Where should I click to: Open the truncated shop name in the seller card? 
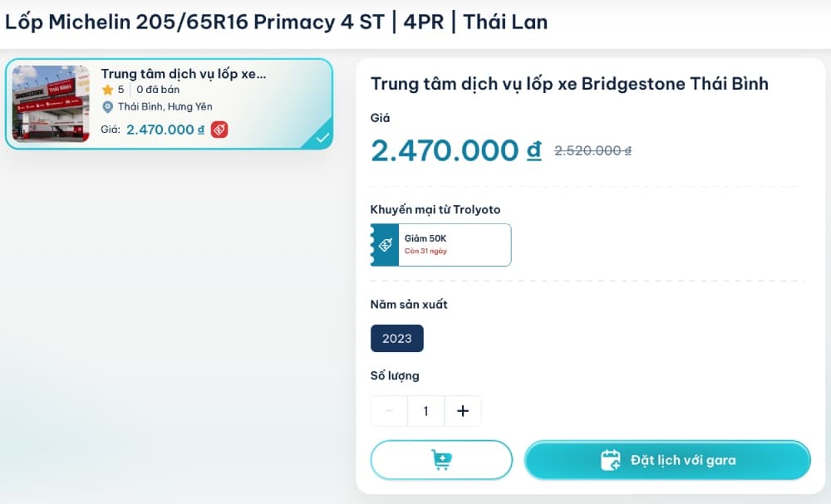184,74
